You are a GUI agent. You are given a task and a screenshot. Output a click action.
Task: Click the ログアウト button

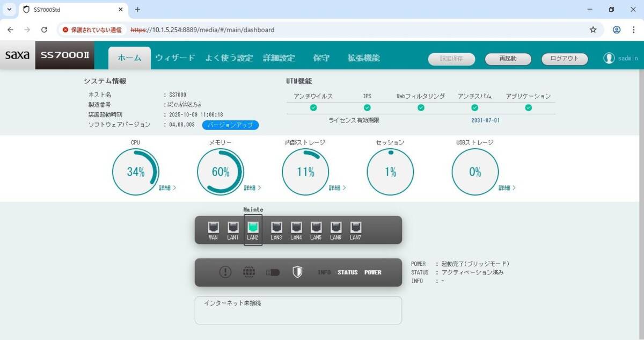[565, 59]
